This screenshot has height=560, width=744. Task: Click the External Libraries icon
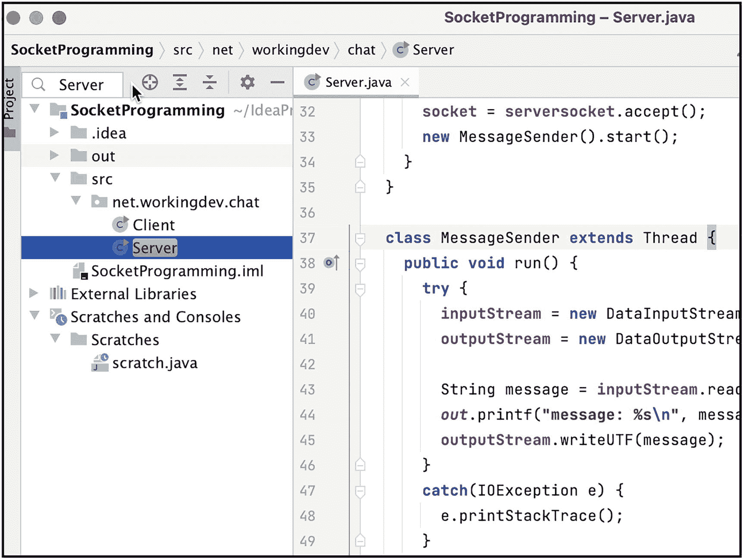(x=57, y=294)
